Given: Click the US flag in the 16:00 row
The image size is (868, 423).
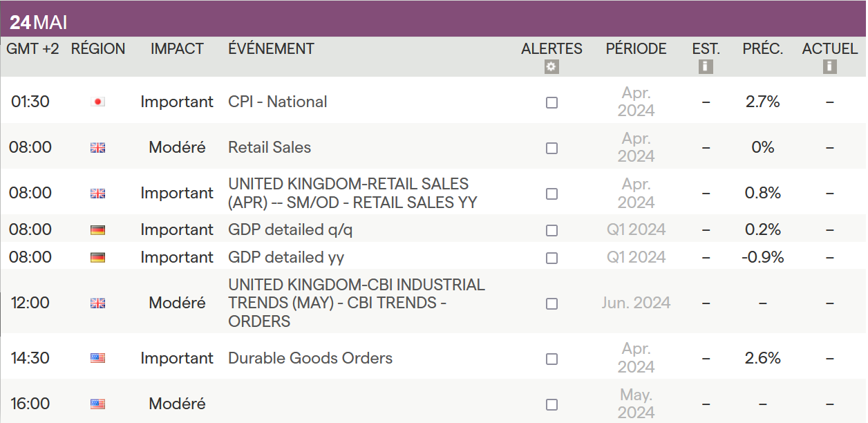Looking at the screenshot, I should 97,404.
